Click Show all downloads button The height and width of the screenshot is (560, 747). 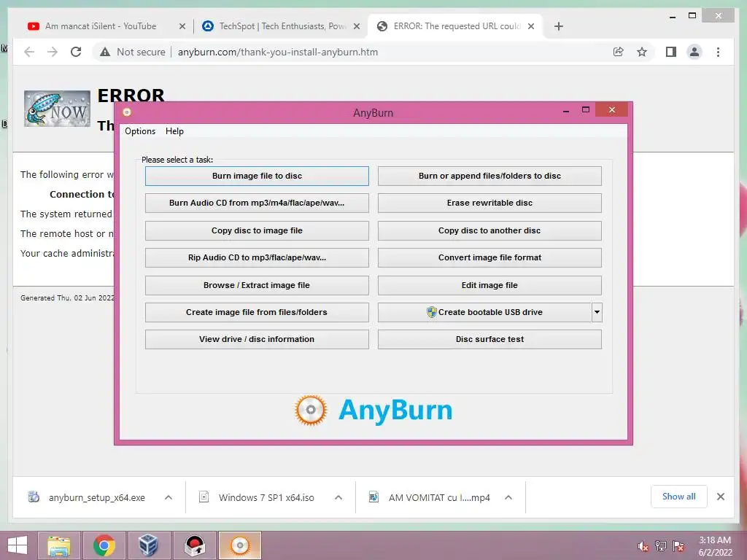(679, 497)
